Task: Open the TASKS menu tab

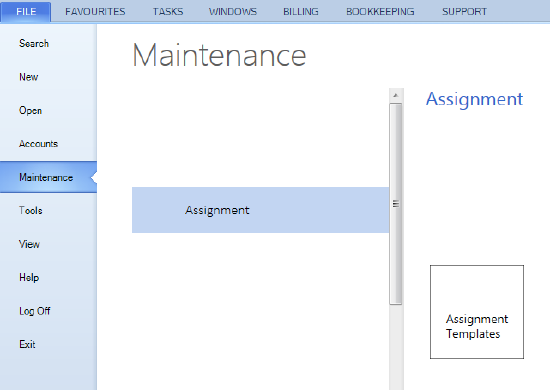Action: click(168, 12)
